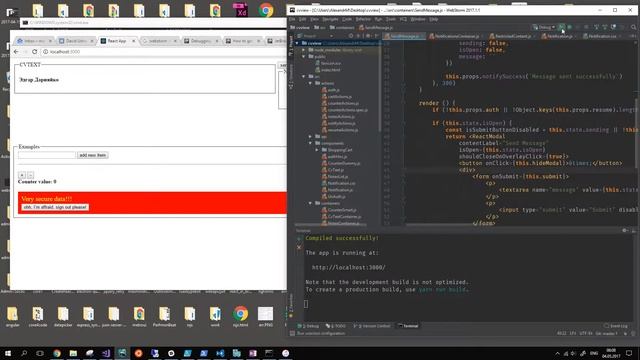The width and height of the screenshot is (640, 360).
Task: Start debugging with the green bug icon
Action: (570, 27)
